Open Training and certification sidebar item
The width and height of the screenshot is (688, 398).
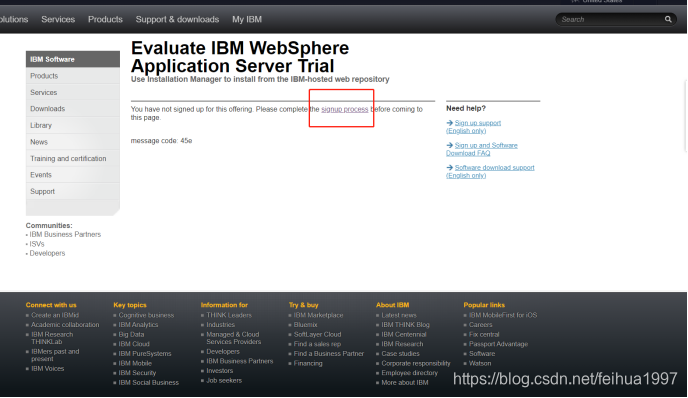click(73, 158)
